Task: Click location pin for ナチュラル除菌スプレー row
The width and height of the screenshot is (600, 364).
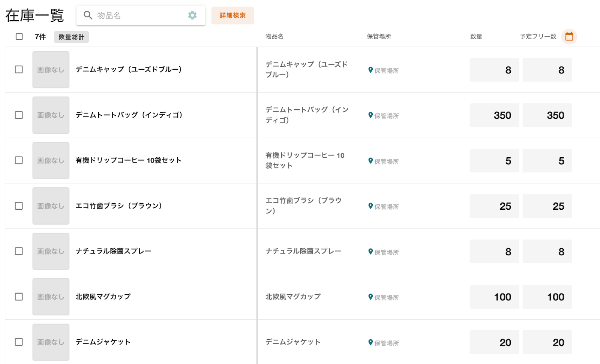Action: (370, 252)
